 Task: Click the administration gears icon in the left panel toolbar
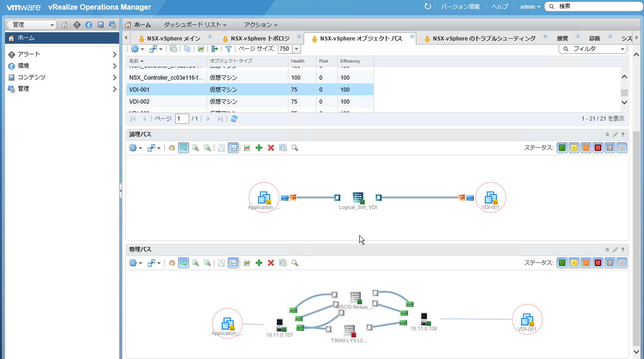[112, 25]
